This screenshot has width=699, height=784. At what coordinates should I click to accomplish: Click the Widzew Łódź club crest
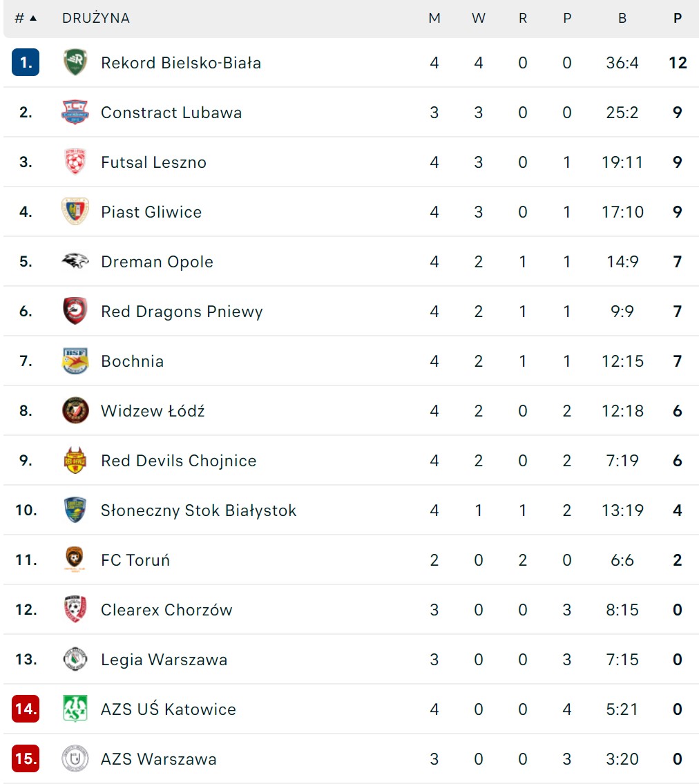click(x=75, y=411)
